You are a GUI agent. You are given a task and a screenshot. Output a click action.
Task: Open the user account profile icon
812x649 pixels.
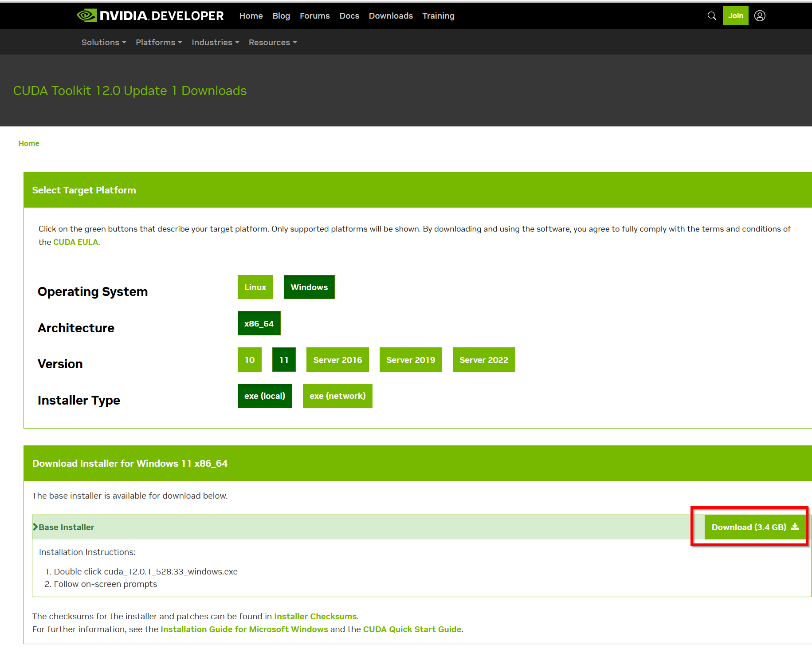pos(760,16)
